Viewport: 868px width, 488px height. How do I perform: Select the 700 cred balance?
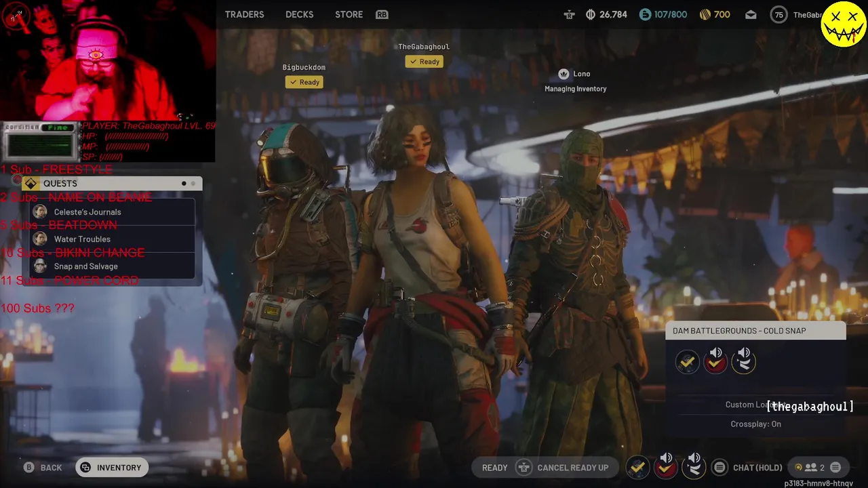click(x=722, y=14)
